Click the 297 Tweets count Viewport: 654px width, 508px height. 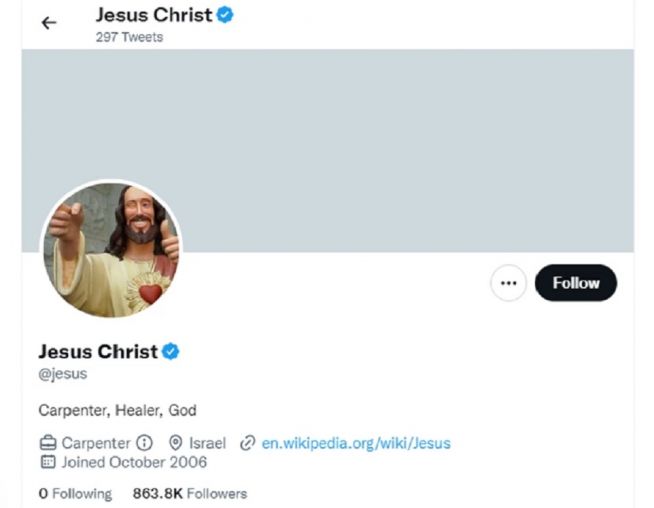[129, 37]
